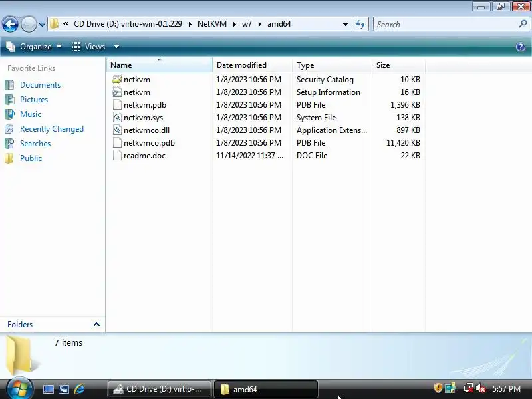
Task: Refresh the folder view
Action: [x=360, y=24]
